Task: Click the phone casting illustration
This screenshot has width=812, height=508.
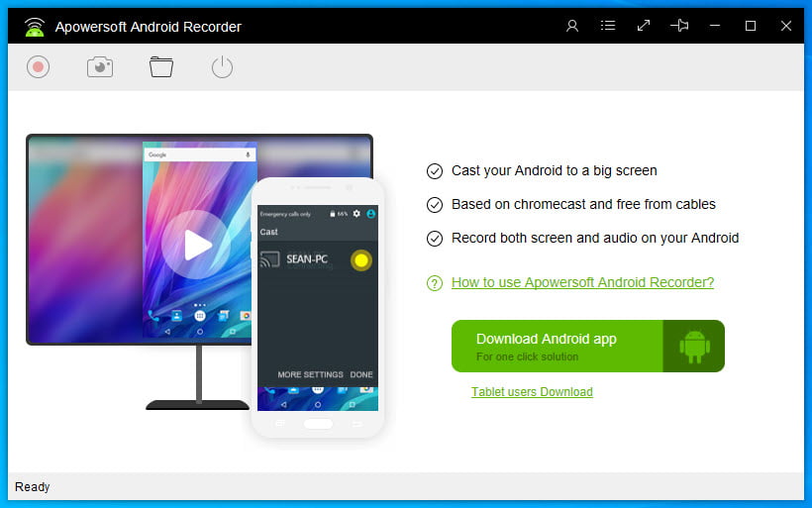Action: [318, 308]
